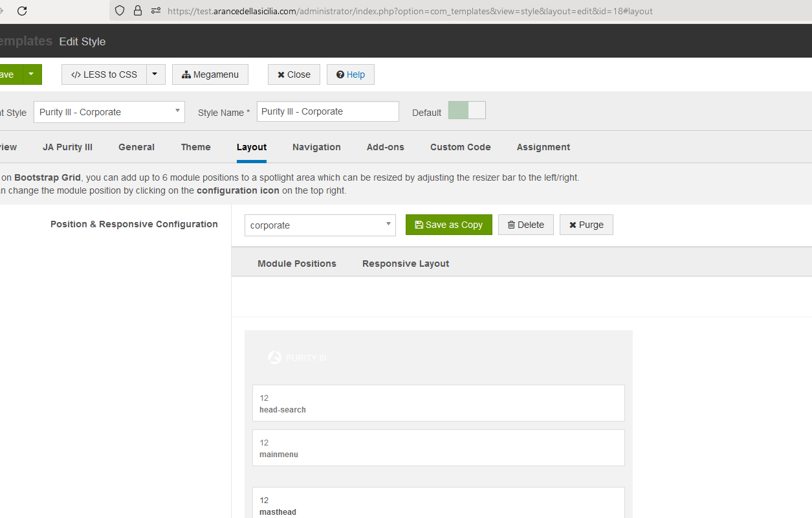Click in the Style Name text field
This screenshot has width=812, height=518.
point(327,111)
